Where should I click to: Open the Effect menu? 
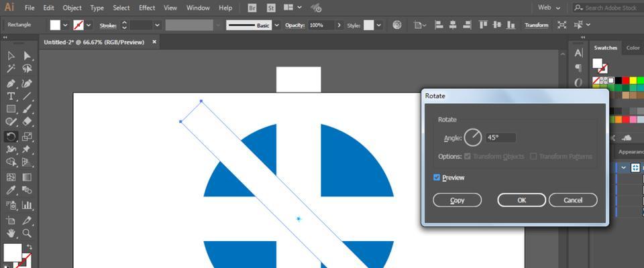click(147, 8)
